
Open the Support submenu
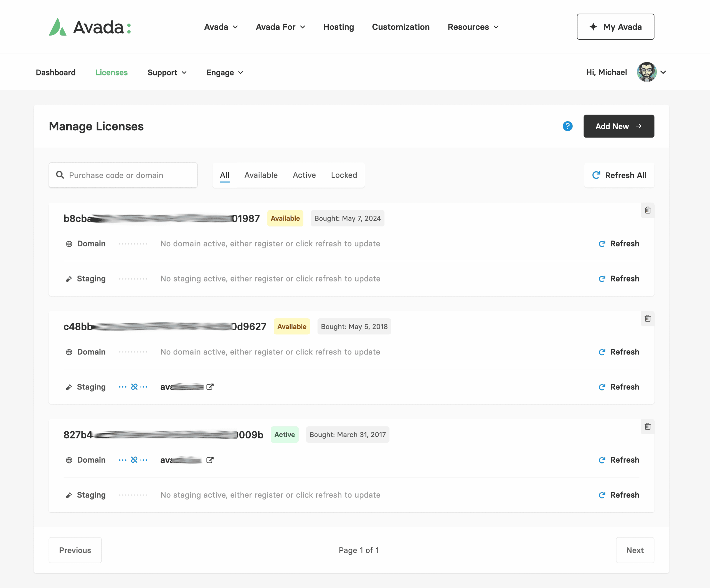pos(167,73)
